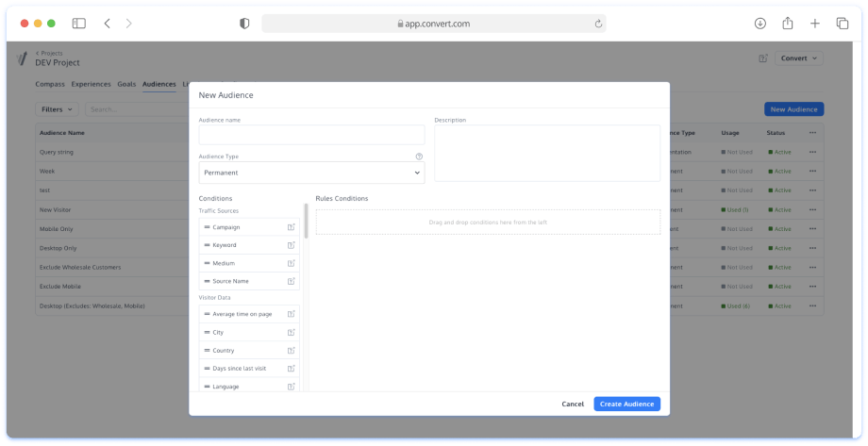Click the question mark icon above Audience Type
This screenshot has height=446, width=868.
point(419,157)
